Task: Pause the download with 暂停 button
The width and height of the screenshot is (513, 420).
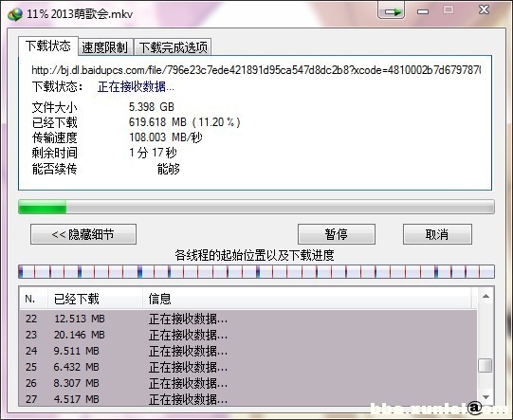Action: coord(337,234)
